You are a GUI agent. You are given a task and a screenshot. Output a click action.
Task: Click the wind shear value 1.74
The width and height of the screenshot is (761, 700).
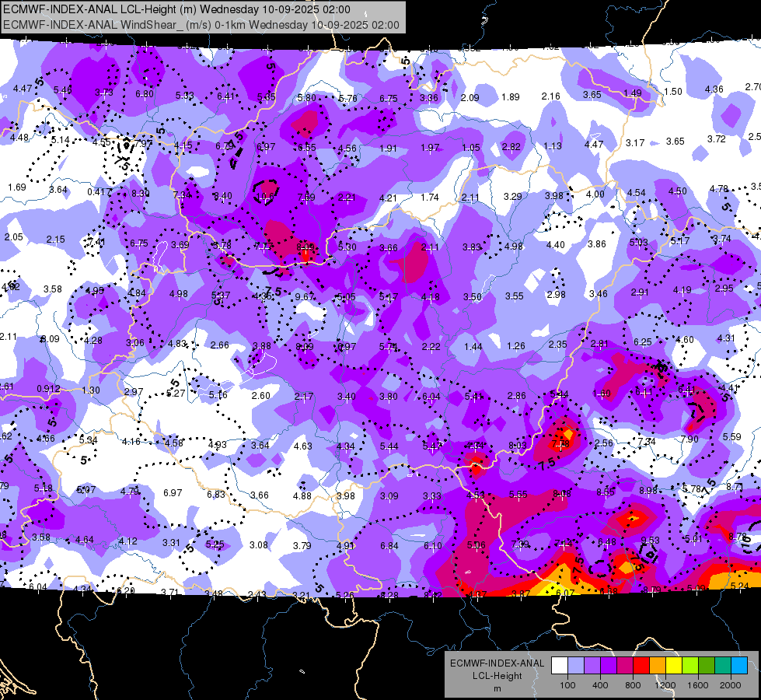tap(430, 198)
